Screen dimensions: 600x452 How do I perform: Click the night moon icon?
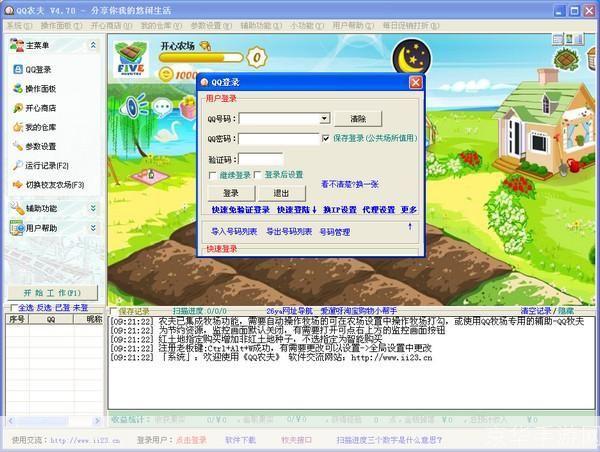tap(412, 57)
